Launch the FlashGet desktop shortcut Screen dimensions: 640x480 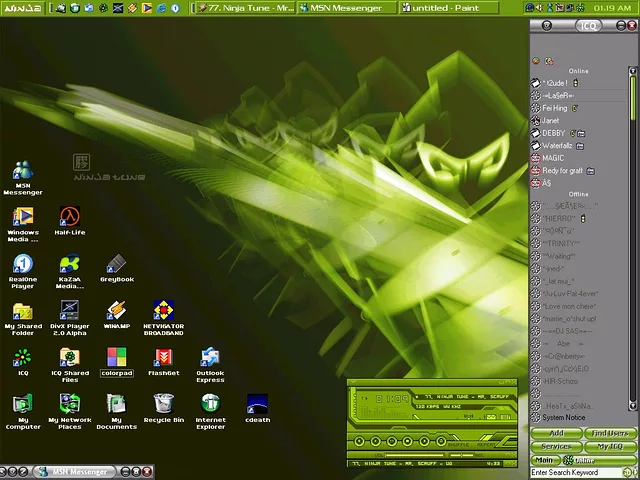pyautogui.click(x=164, y=362)
